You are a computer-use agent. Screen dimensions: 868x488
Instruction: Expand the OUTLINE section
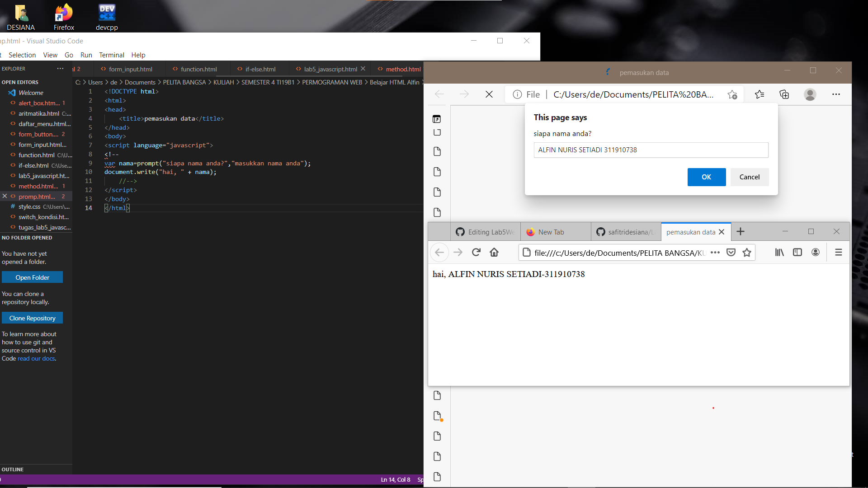(x=13, y=469)
